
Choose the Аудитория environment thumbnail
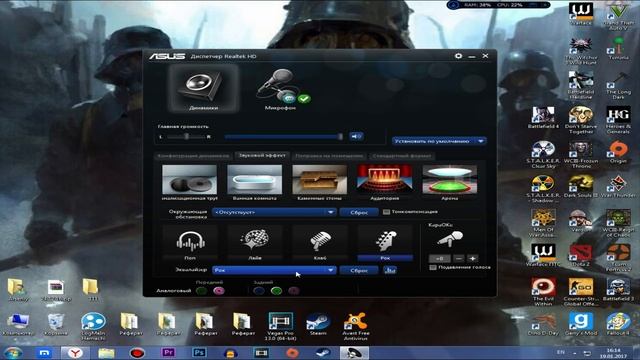[x=384, y=180]
